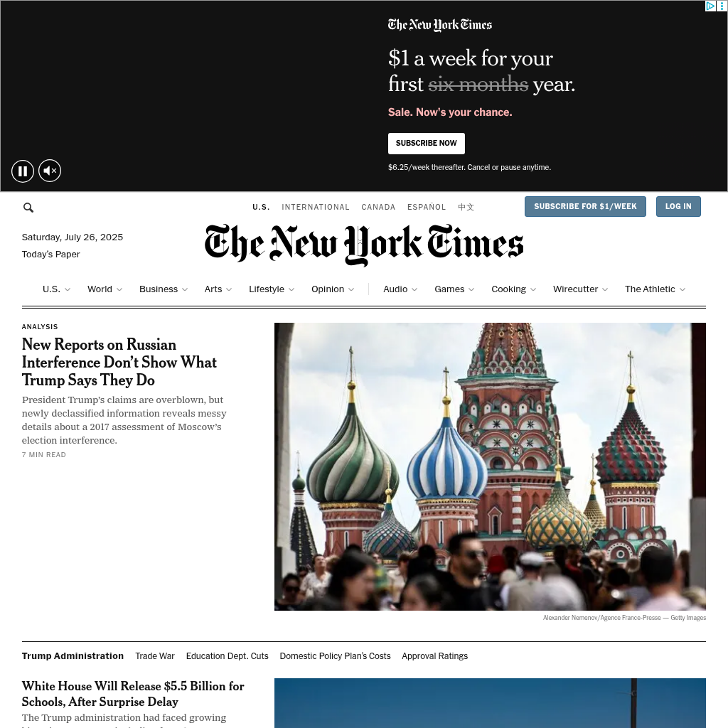Click the Subscribe Now ad button
Image resolution: width=728 pixels, height=728 pixels.
pyautogui.click(x=427, y=144)
